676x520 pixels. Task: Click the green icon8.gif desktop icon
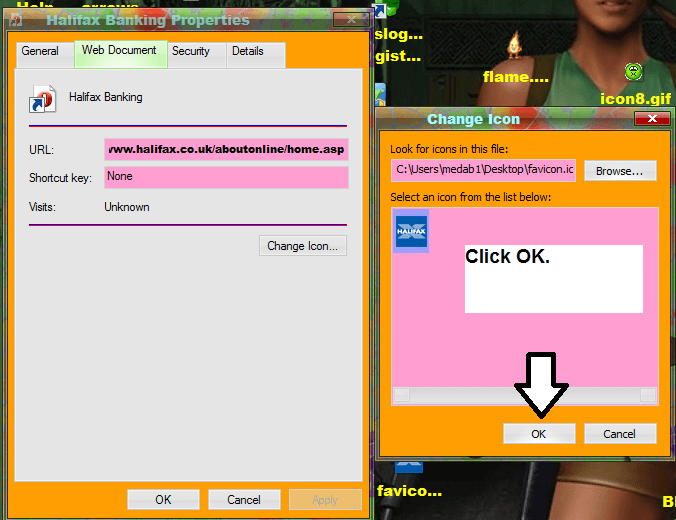633,71
